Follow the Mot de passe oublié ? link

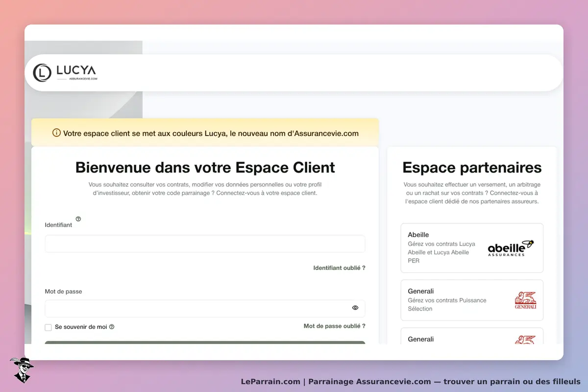click(x=334, y=326)
